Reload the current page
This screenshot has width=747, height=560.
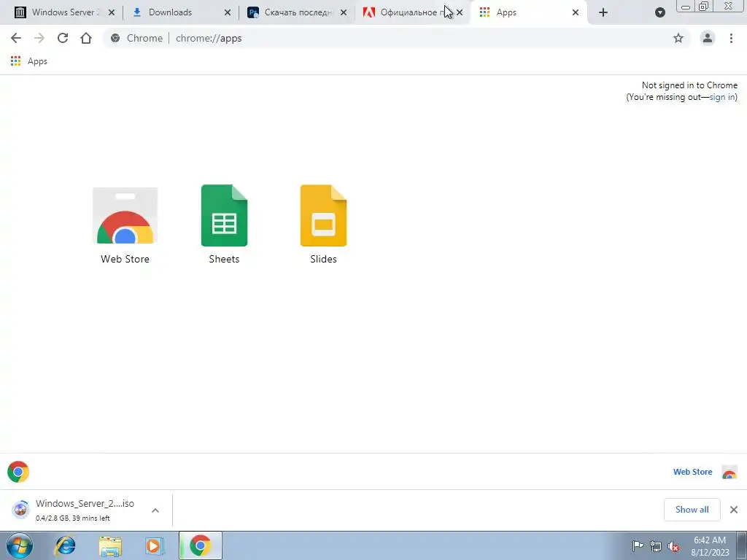pyautogui.click(x=63, y=38)
